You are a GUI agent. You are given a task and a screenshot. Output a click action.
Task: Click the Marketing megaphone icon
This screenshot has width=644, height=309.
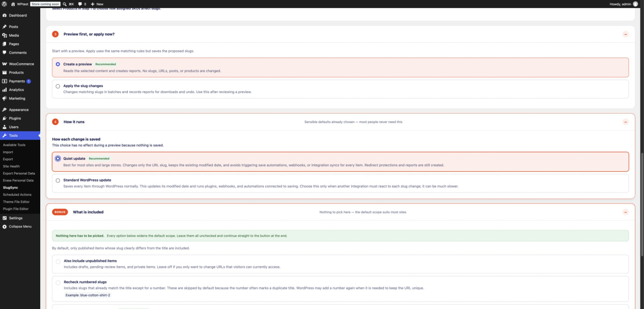(x=5, y=98)
